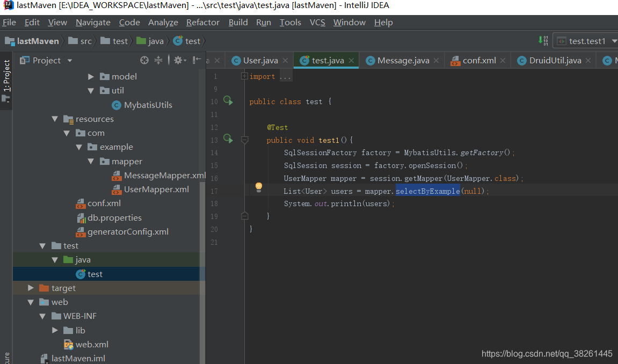618x364 pixels.
Task: Click src in the breadcrumb bar
Action: coord(80,41)
